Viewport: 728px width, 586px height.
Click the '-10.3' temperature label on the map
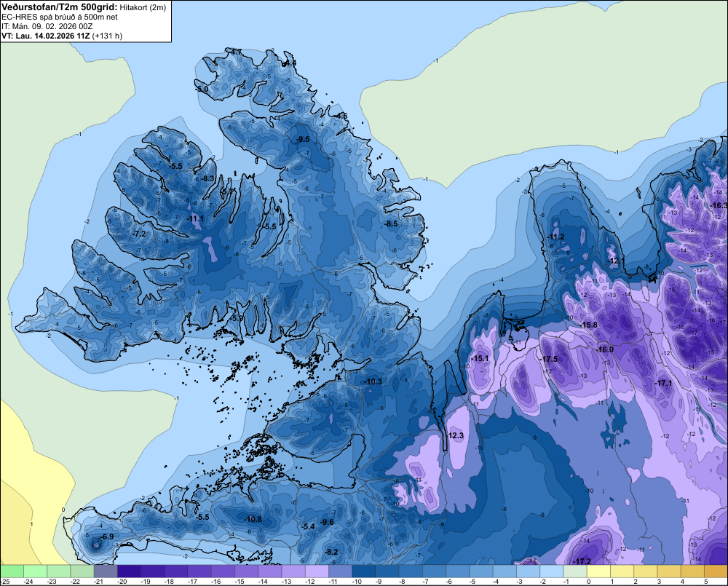[373, 381]
